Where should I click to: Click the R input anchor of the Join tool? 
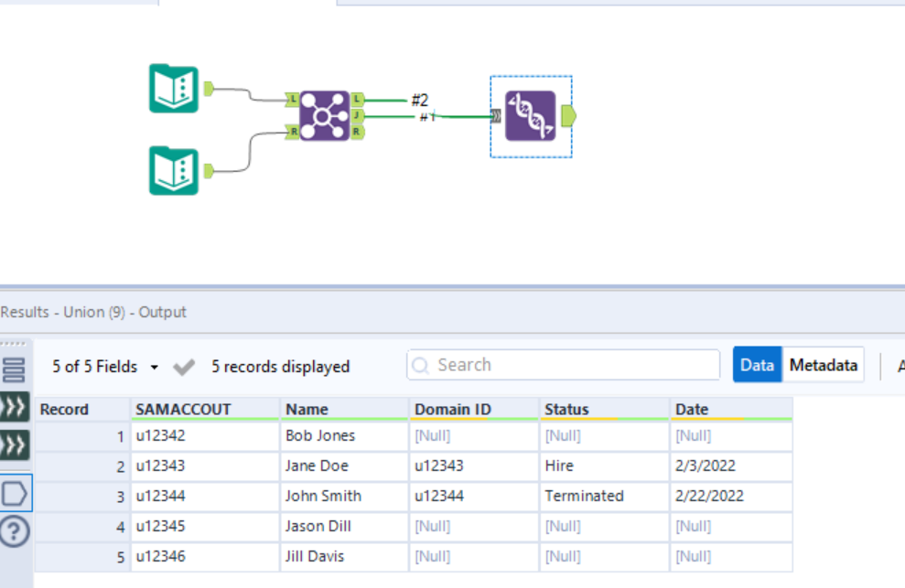click(x=290, y=131)
